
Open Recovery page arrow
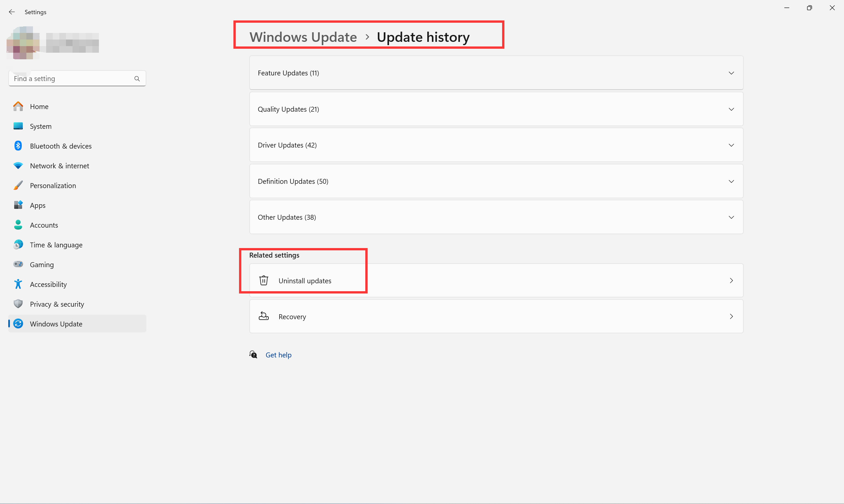[x=731, y=317]
